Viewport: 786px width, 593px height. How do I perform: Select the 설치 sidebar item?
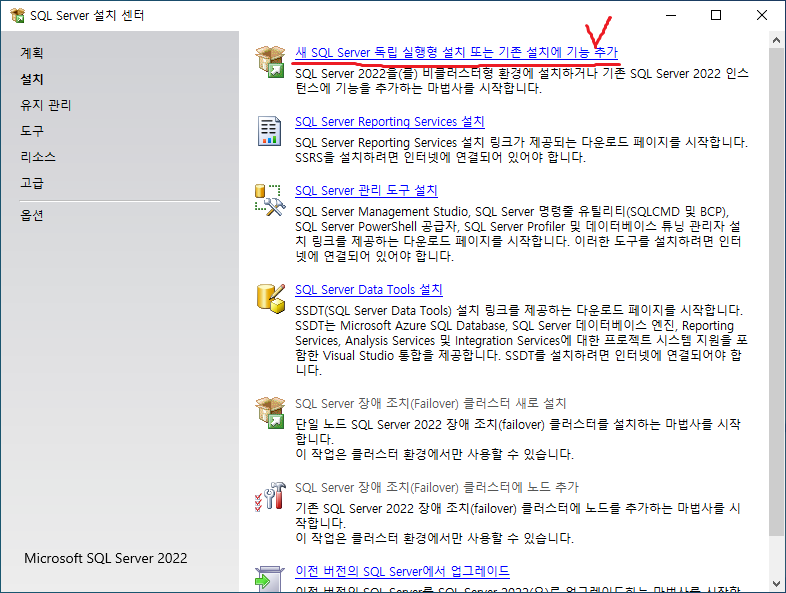pyautogui.click(x=32, y=79)
